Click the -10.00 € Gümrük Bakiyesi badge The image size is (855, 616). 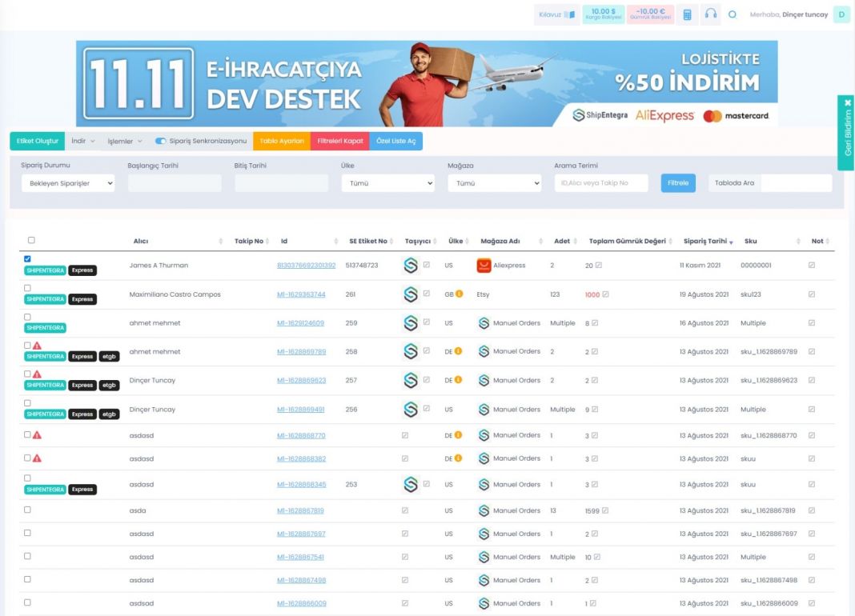click(x=651, y=14)
